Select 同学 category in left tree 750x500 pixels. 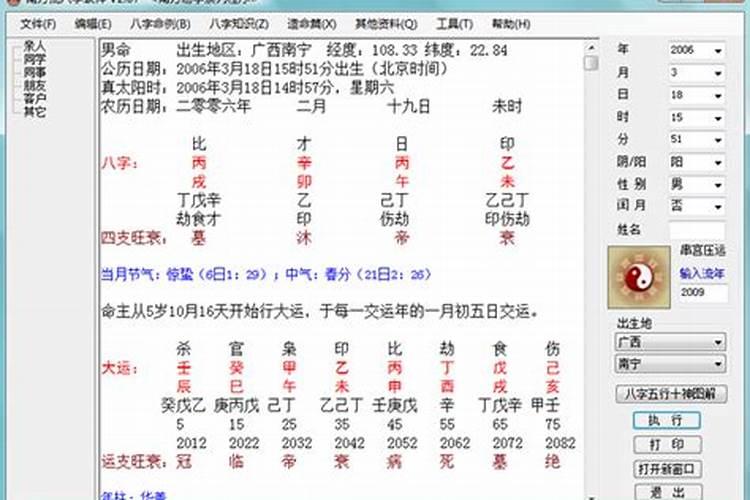pos(34,59)
